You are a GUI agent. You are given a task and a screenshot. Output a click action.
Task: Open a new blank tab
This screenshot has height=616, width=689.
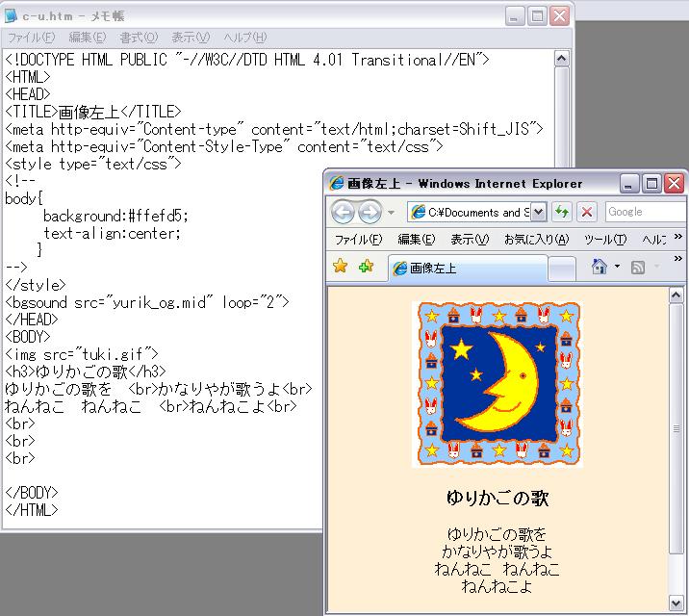click(x=562, y=269)
